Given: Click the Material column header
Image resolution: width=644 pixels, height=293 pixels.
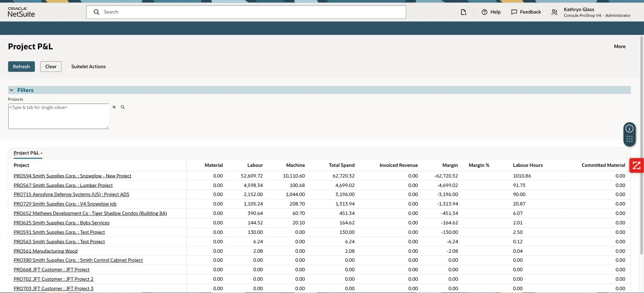Looking at the screenshot, I should pos(214,165).
